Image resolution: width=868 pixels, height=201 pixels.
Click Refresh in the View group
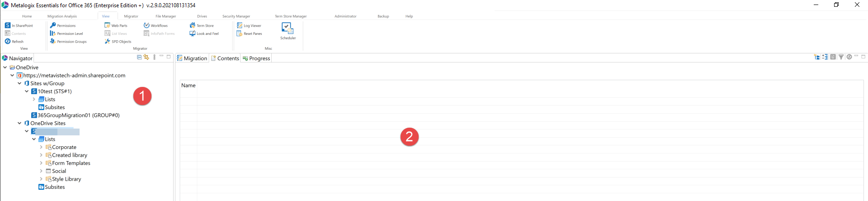click(14, 42)
